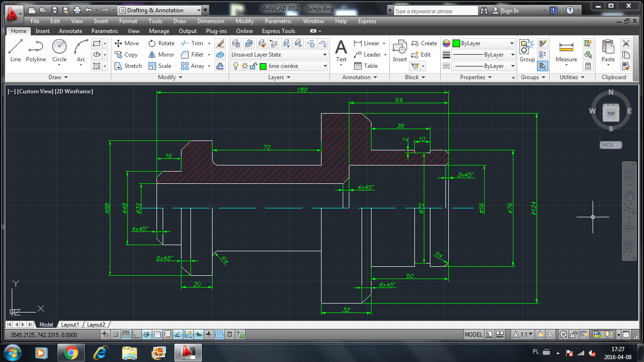The height and width of the screenshot is (362, 644).
Task: Open the Dimension menu
Action: [x=211, y=21]
